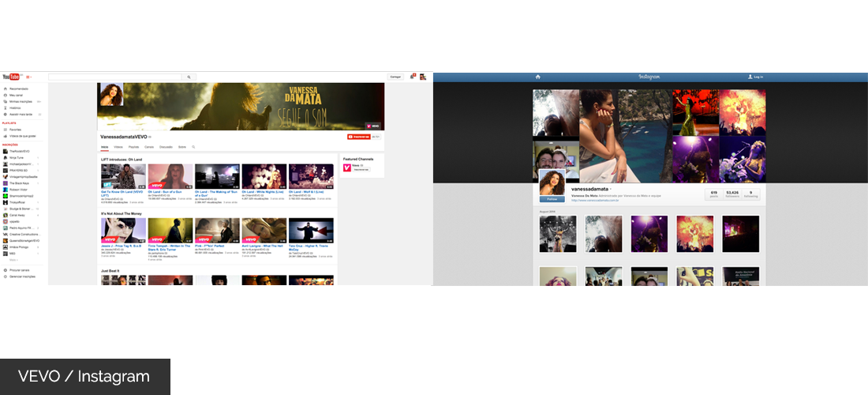Open the YouTube notifications bell
The image size is (868, 395).
click(x=413, y=77)
